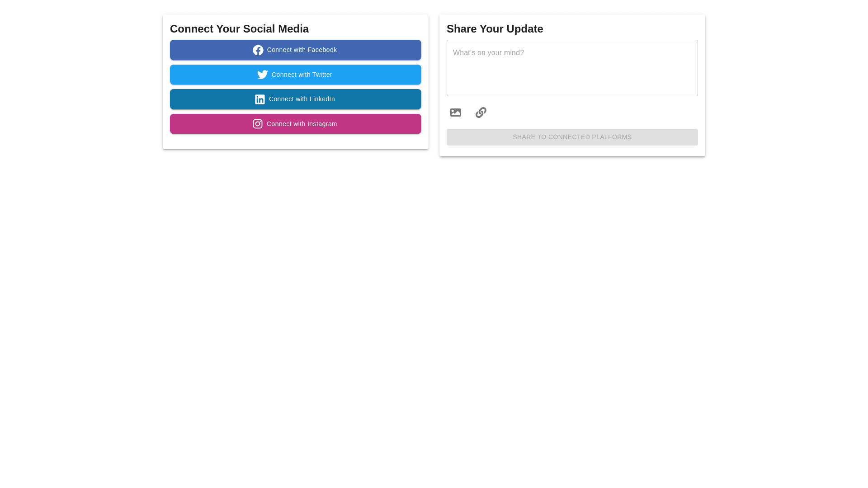
Task: Connect your LinkedIn account
Action: [295, 99]
